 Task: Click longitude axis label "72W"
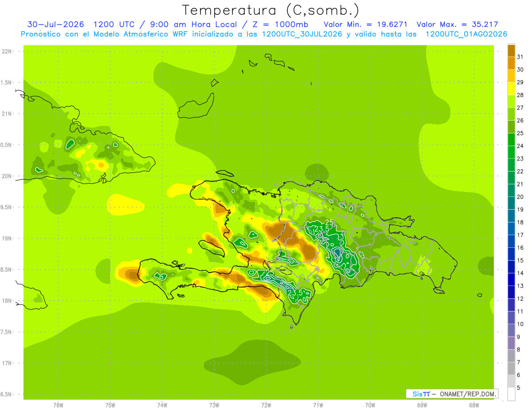pyautogui.click(x=266, y=405)
